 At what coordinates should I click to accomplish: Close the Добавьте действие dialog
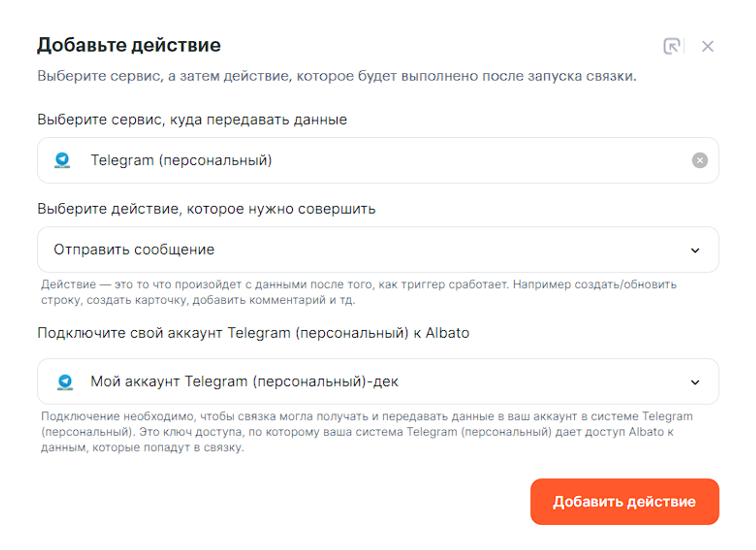click(x=708, y=47)
